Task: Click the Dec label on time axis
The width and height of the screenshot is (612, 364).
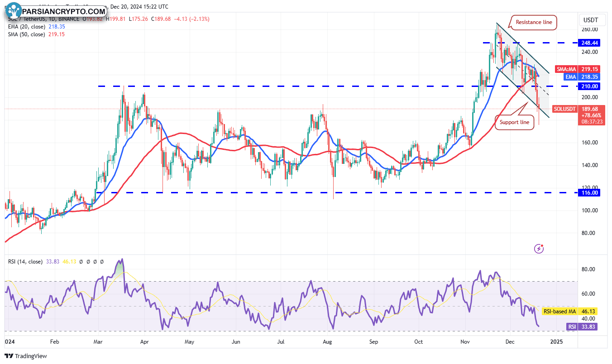Action: [x=510, y=342]
